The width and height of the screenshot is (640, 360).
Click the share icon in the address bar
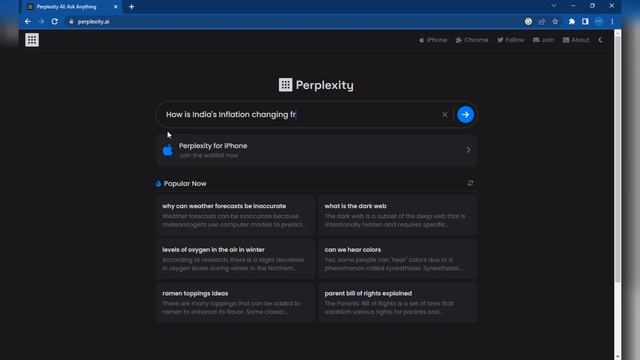click(x=542, y=21)
